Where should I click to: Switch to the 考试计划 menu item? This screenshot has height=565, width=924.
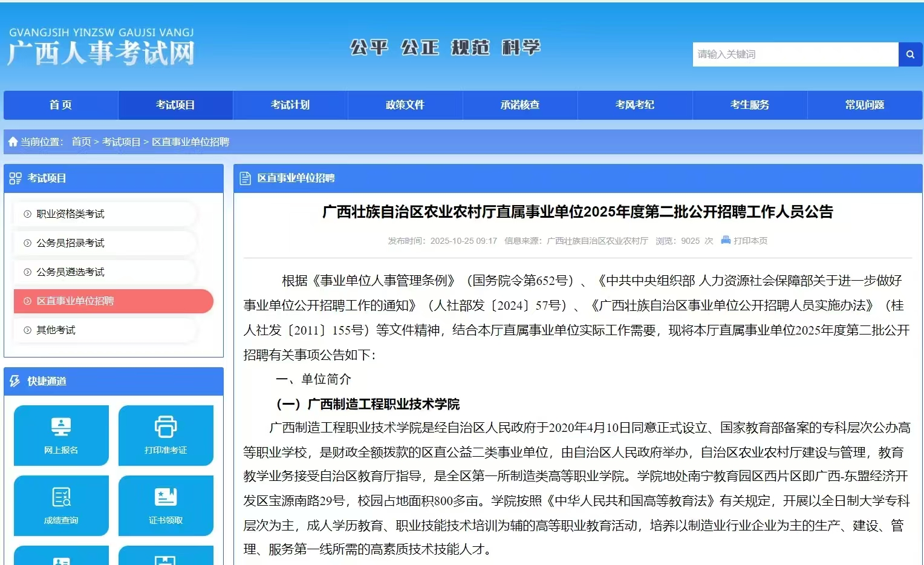290,105
